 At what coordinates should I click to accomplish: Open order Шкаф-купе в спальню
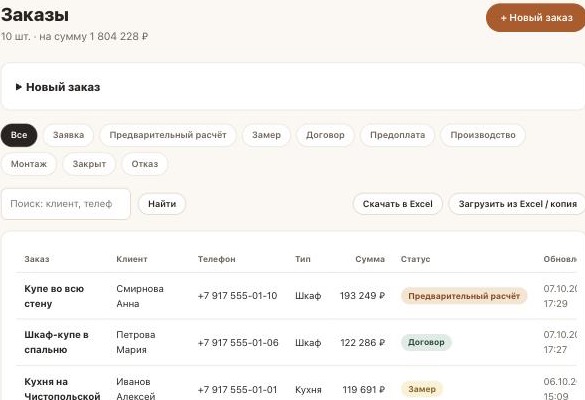(56, 343)
